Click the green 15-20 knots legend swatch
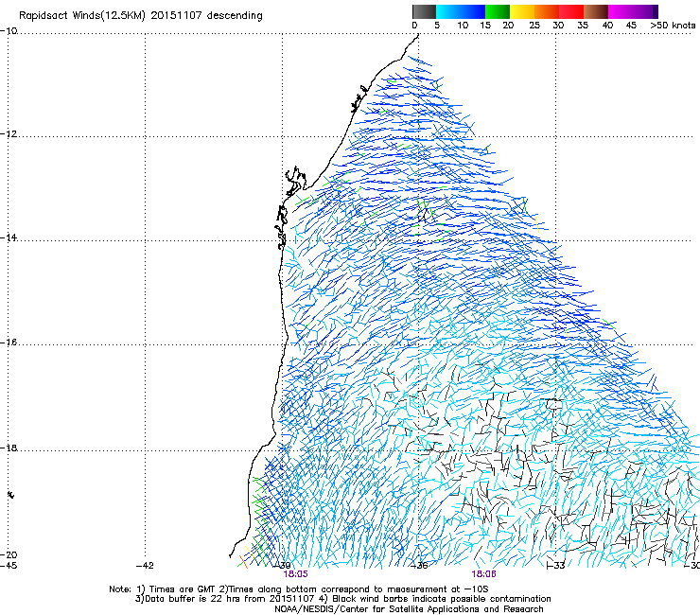This screenshot has width=700, height=615. (498, 11)
